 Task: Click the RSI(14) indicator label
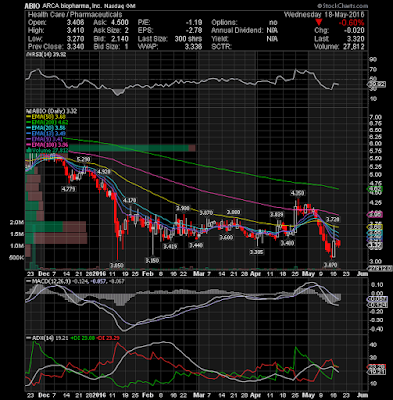(46, 54)
